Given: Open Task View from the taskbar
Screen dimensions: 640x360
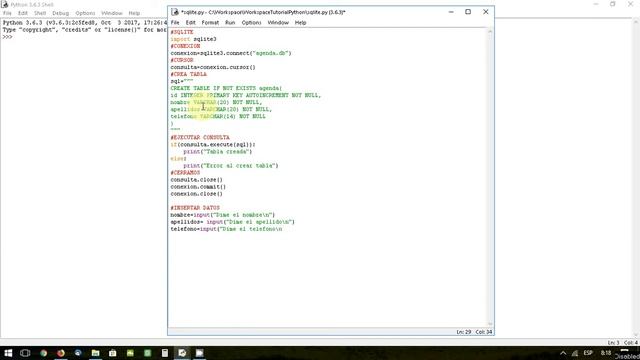Looking at the screenshot, I should (25, 353).
